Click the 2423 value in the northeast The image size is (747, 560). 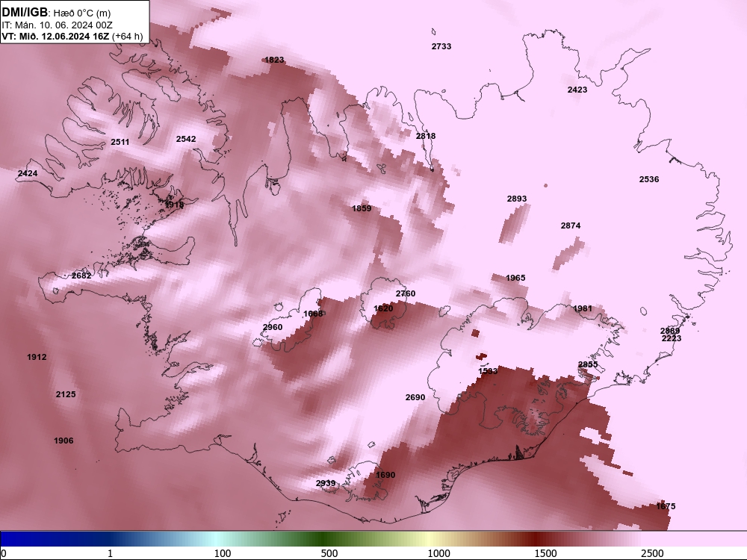(x=577, y=90)
